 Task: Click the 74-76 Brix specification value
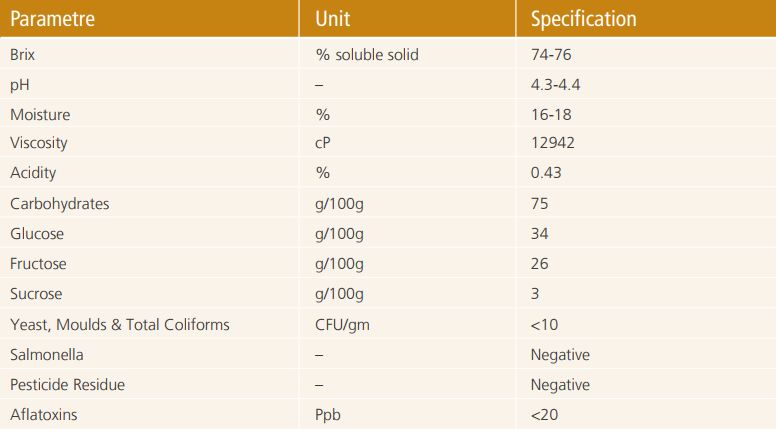click(551, 54)
